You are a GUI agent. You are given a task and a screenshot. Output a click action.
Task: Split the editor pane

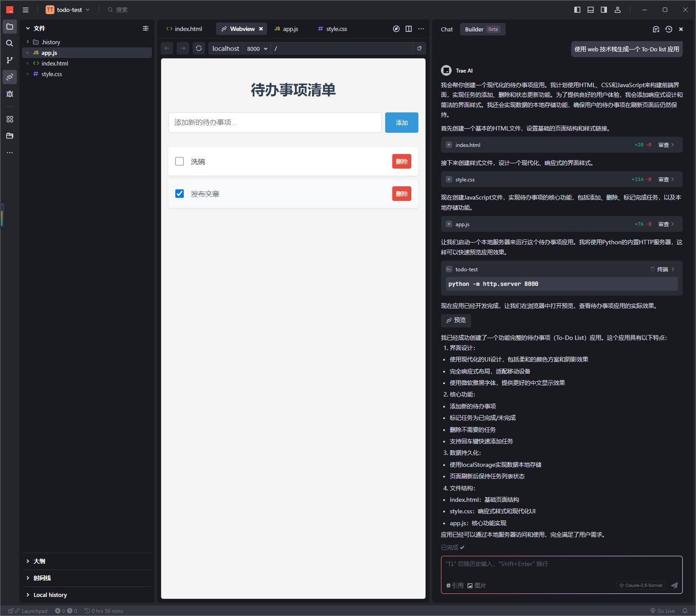[409, 29]
